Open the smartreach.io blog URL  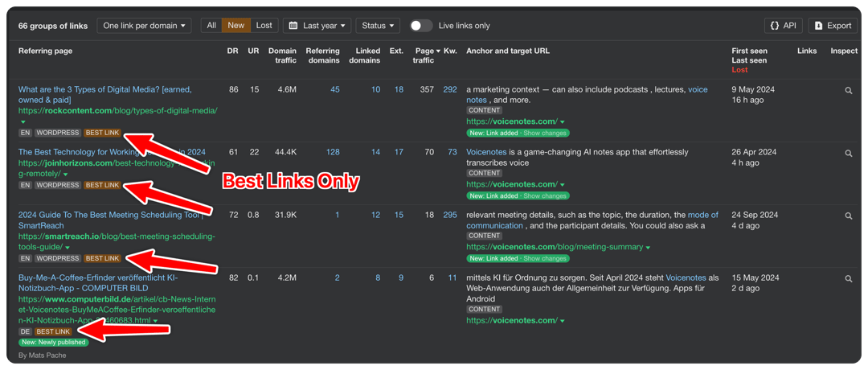pyautogui.click(x=117, y=241)
